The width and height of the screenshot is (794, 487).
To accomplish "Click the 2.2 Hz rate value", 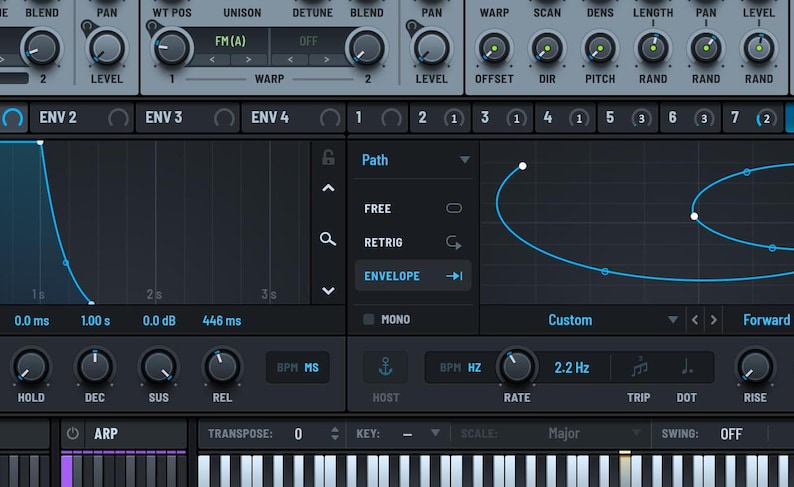I will pos(572,368).
